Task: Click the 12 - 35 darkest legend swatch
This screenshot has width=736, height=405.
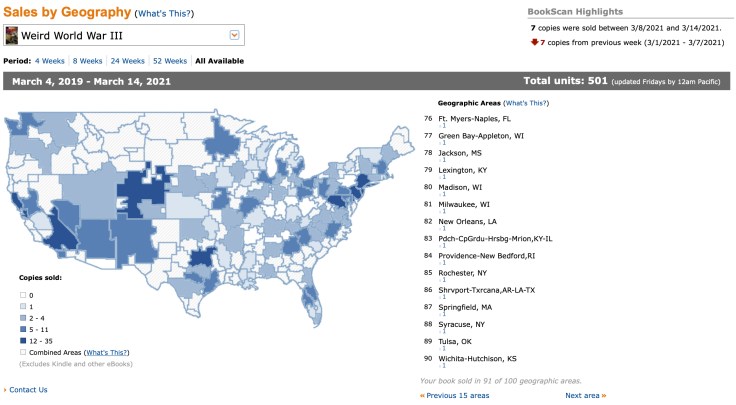Action: click(x=22, y=340)
